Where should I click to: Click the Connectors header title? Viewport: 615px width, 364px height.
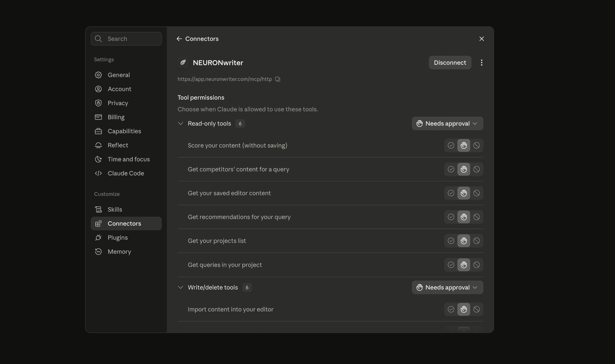202,39
